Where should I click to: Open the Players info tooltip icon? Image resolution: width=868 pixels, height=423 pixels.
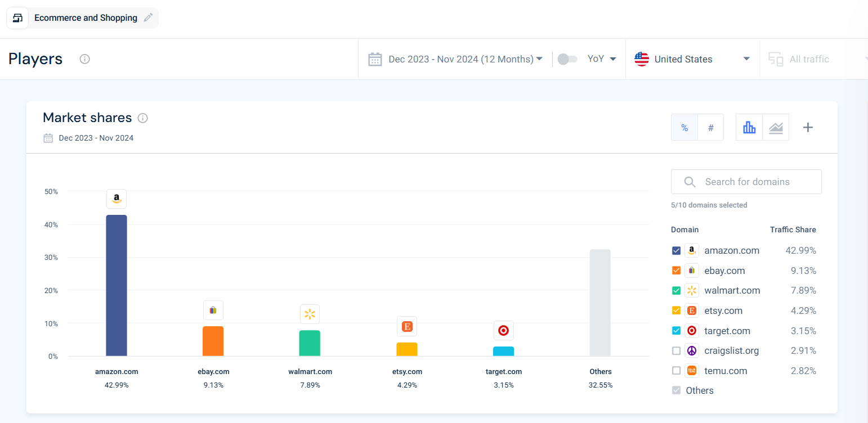85,59
